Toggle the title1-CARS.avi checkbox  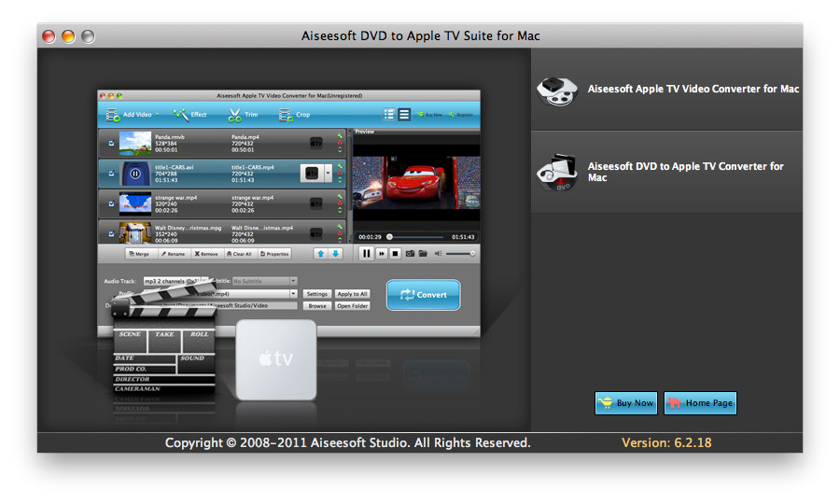(112, 173)
